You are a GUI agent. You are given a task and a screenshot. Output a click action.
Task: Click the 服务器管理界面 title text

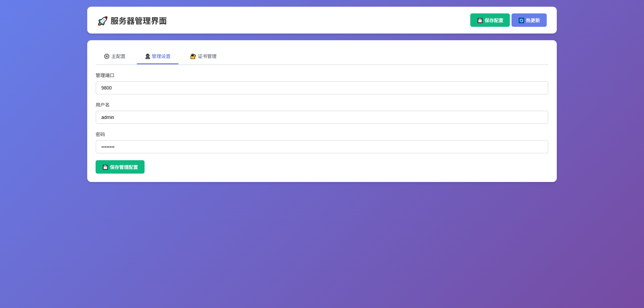click(139, 21)
